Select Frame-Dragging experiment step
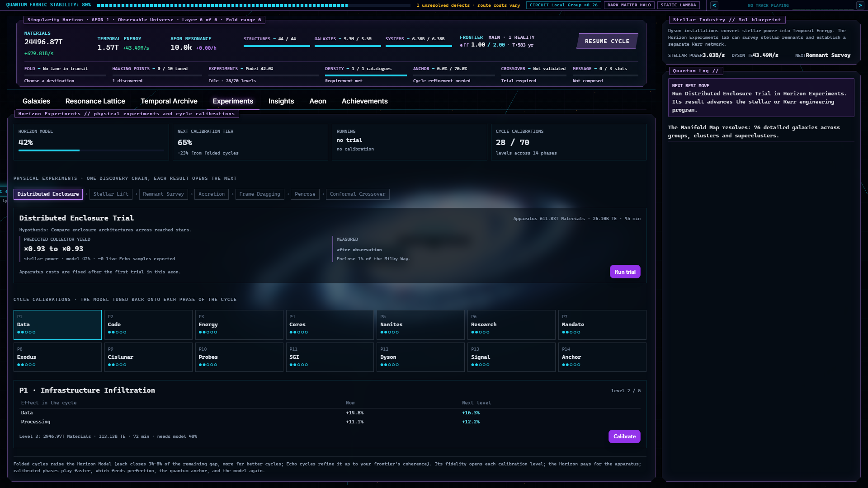 259,194
